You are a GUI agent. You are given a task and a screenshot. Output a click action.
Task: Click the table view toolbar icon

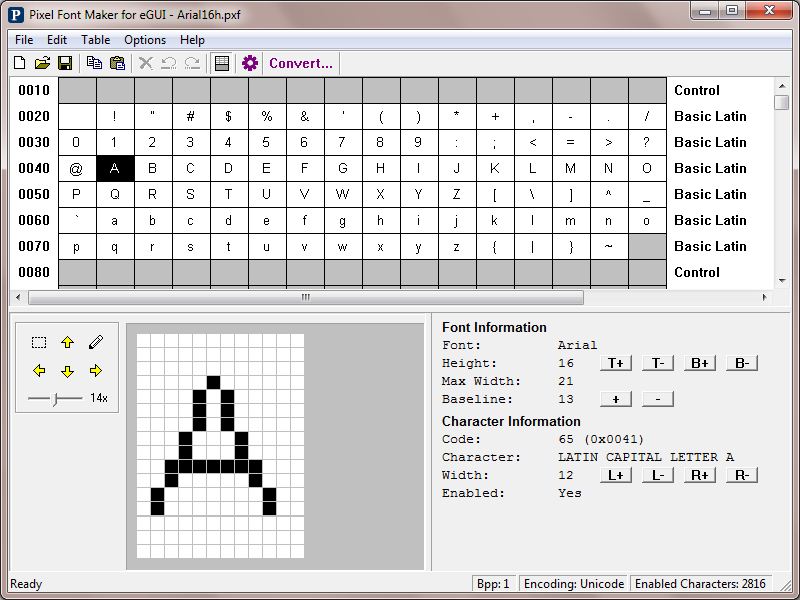pyautogui.click(x=221, y=63)
